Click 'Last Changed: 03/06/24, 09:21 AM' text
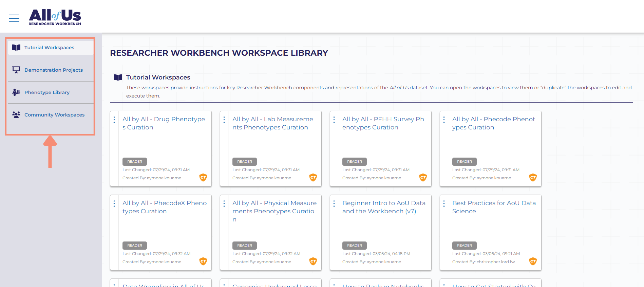The width and height of the screenshot is (644, 287). pyautogui.click(x=486, y=254)
